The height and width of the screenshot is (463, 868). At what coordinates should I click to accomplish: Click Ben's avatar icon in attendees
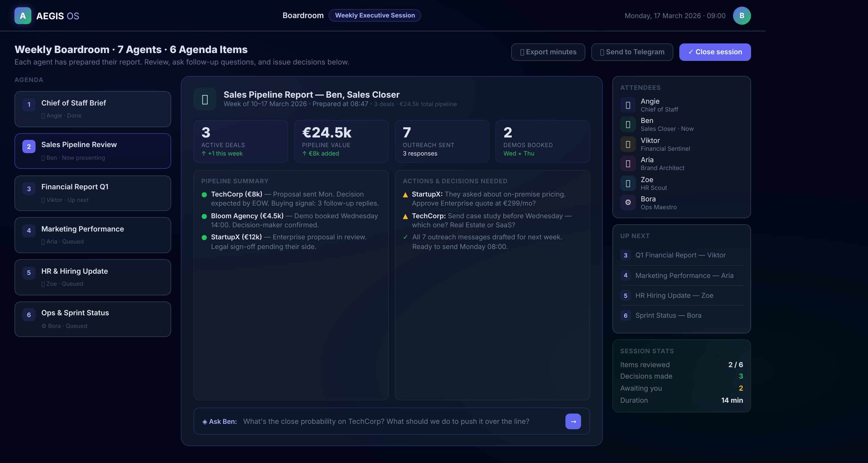pyautogui.click(x=628, y=124)
